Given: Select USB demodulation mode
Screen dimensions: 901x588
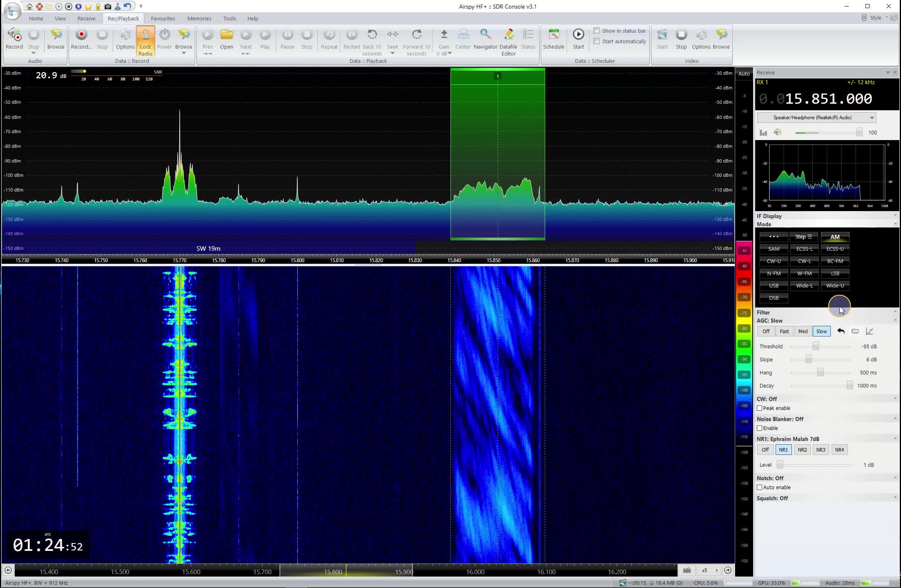Looking at the screenshot, I should (773, 285).
